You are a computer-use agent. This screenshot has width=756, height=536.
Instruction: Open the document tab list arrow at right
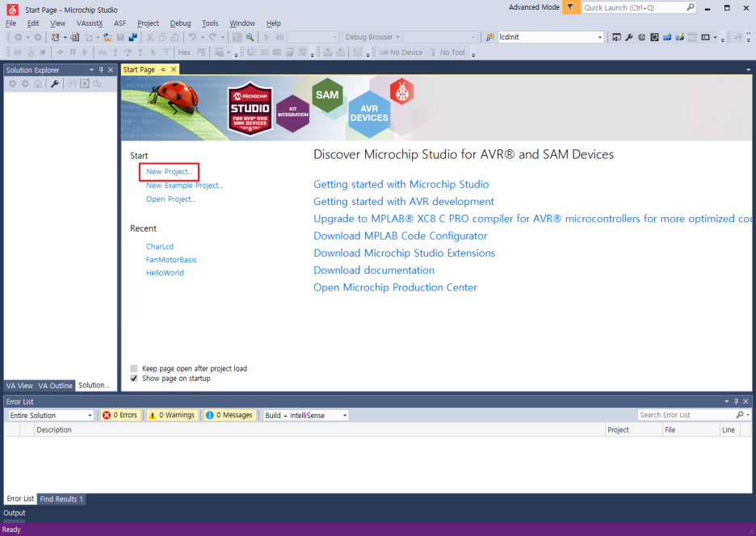tap(748, 70)
